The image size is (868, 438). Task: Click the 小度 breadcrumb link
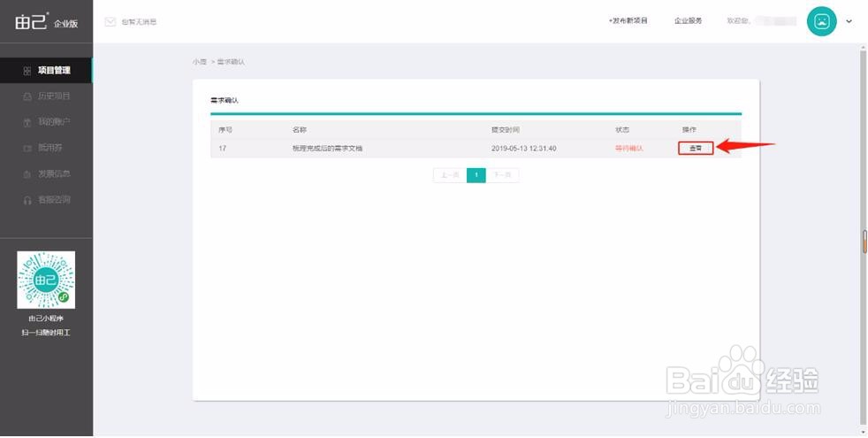click(x=199, y=62)
